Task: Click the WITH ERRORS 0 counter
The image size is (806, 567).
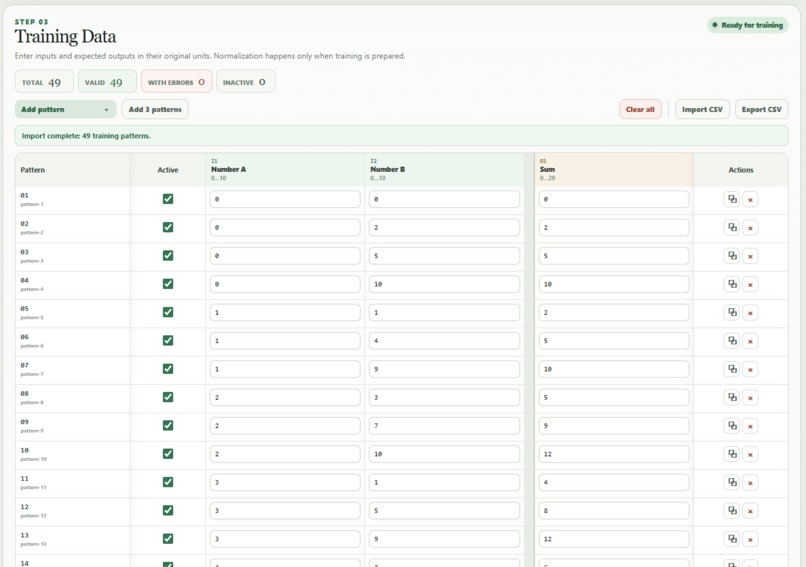Action: click(176, 82)
